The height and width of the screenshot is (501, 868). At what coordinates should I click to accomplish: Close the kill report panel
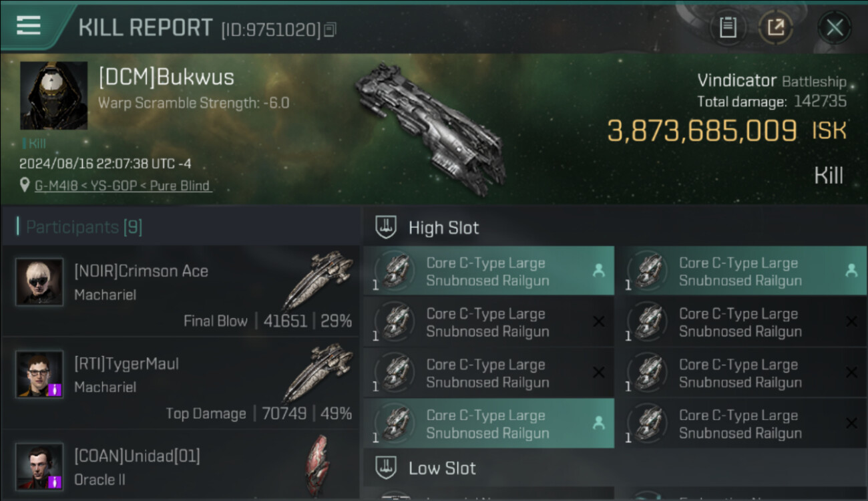835,28
